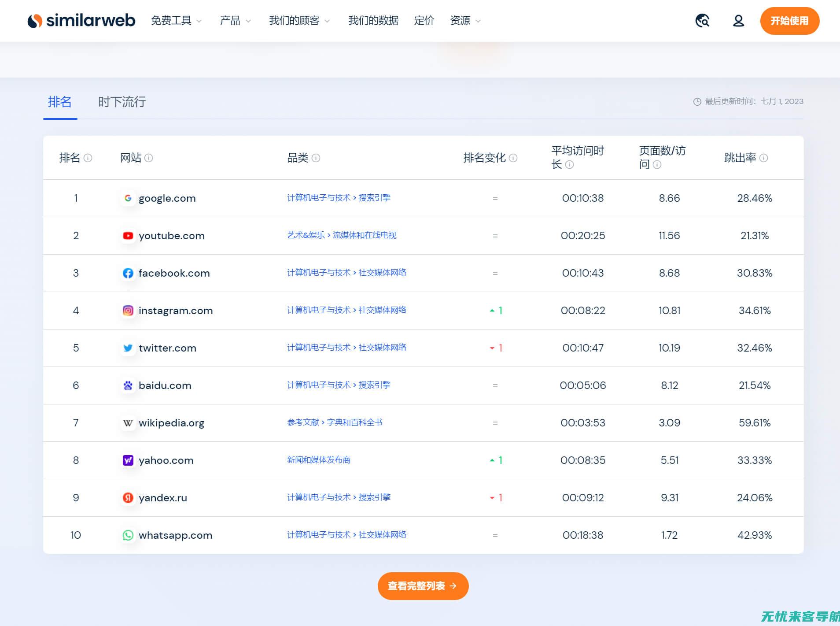Click info icon next to 品类 header

pyautogui.click(x=316, y=158)
